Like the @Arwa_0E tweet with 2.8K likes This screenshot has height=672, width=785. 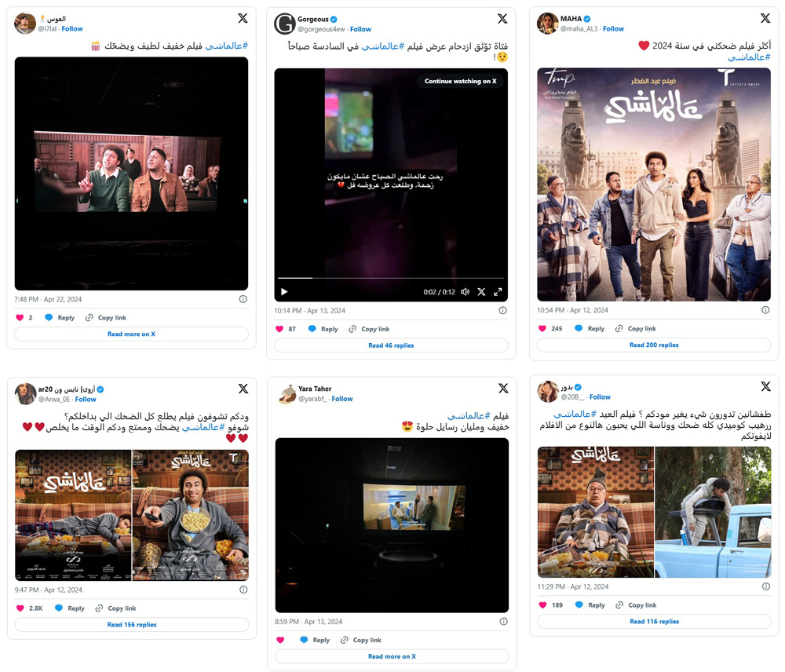click(x=20, y=608)
